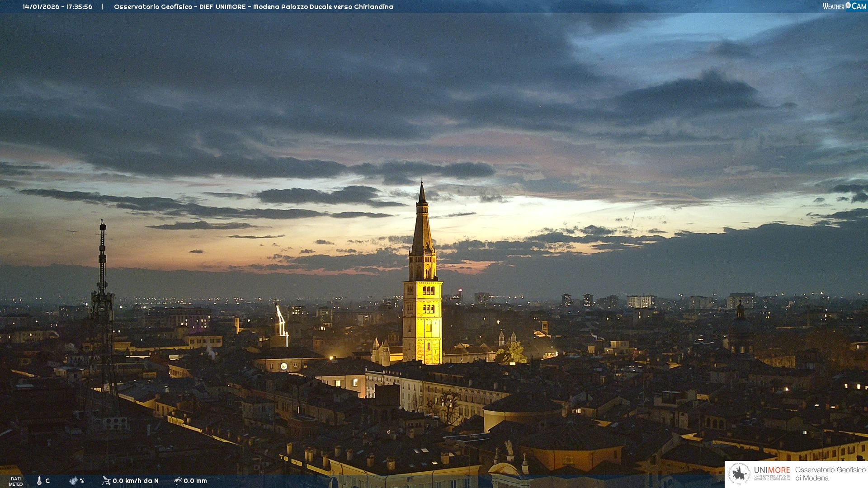Viewport: 868px width, 488px height.
Task: Click the WeatherCAM logo
Action: point(844,6)
